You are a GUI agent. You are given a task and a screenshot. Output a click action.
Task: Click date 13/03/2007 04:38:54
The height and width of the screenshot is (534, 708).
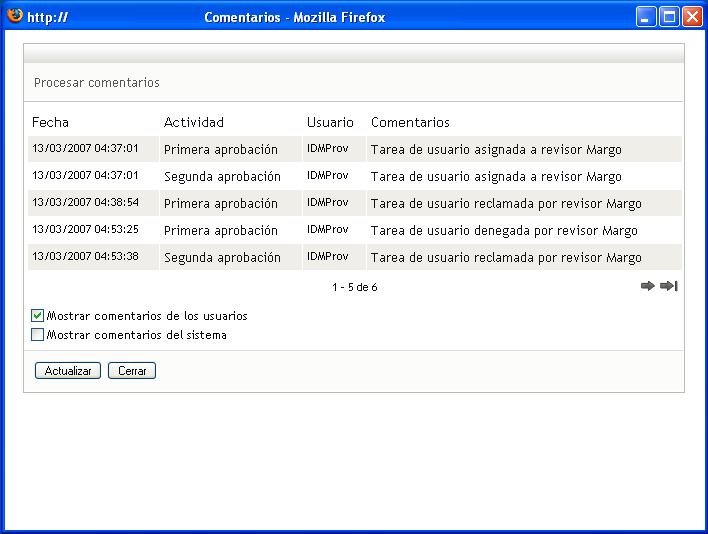(85, 202)
